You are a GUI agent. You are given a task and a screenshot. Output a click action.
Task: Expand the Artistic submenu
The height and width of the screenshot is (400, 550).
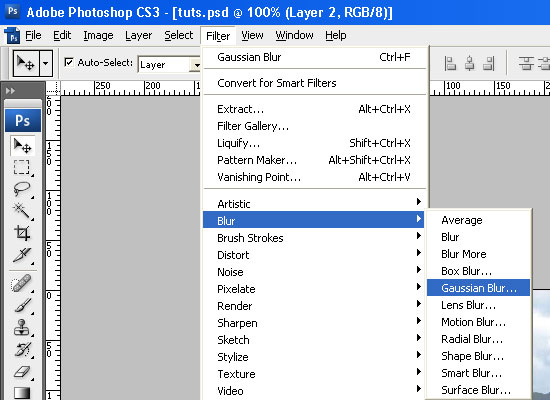(x=314, y=203)
